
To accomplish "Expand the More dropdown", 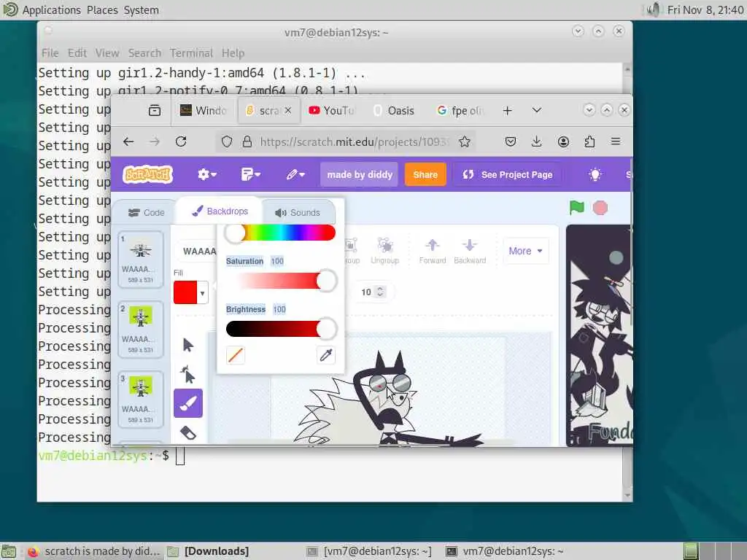I will pyautogui.click(x=525, y=251).
